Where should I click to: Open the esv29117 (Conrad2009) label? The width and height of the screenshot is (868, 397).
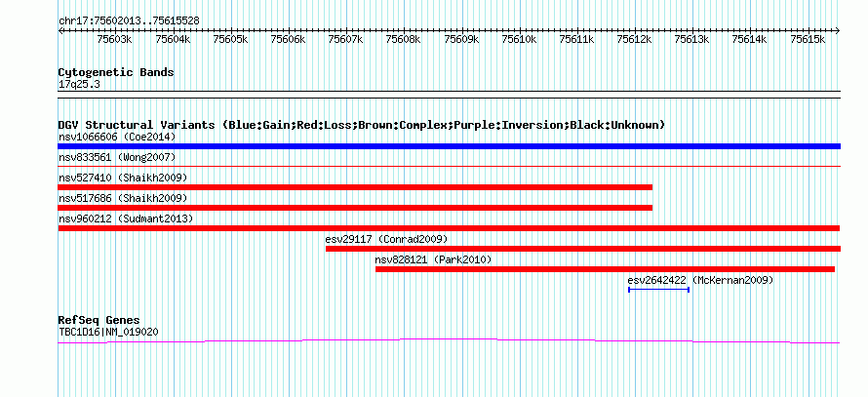click(386, 239)
